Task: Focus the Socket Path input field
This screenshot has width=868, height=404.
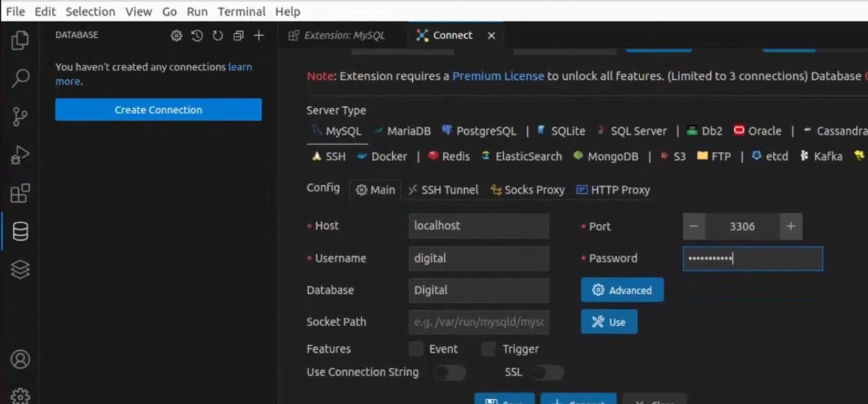Action: 479,322
